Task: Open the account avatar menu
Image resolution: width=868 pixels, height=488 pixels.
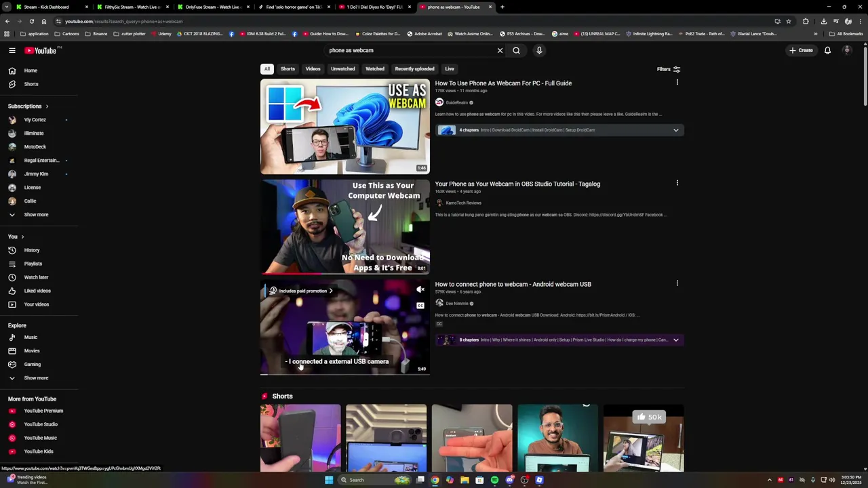Action: click(x=847, y=50)
